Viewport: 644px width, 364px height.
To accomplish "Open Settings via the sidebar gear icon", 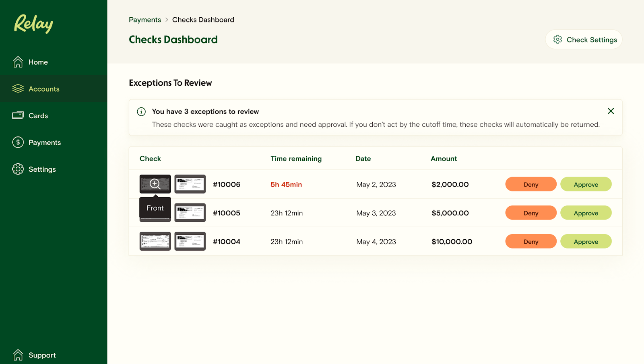I will point(18,169).
